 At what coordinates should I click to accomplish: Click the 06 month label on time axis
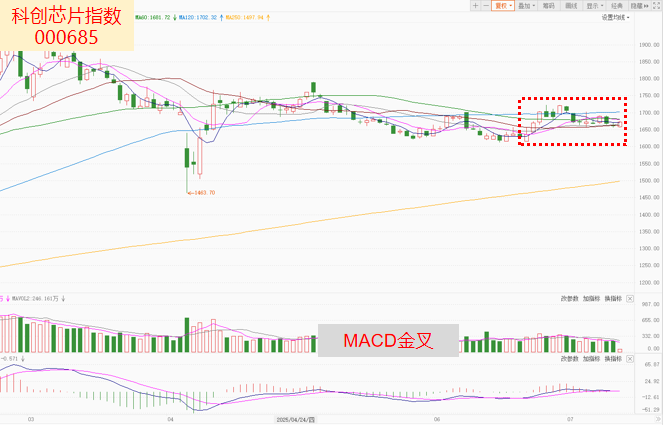point(437,419)
